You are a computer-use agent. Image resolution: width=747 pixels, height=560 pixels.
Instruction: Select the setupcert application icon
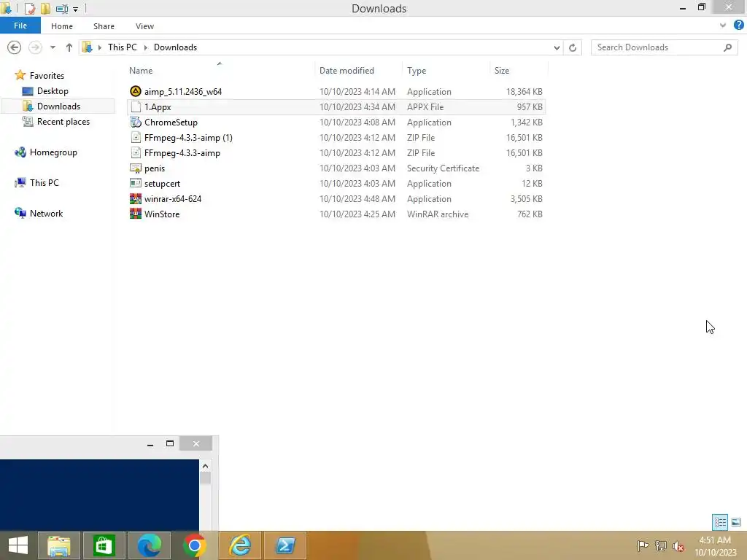pyautogui.click(x=136, y=183)
